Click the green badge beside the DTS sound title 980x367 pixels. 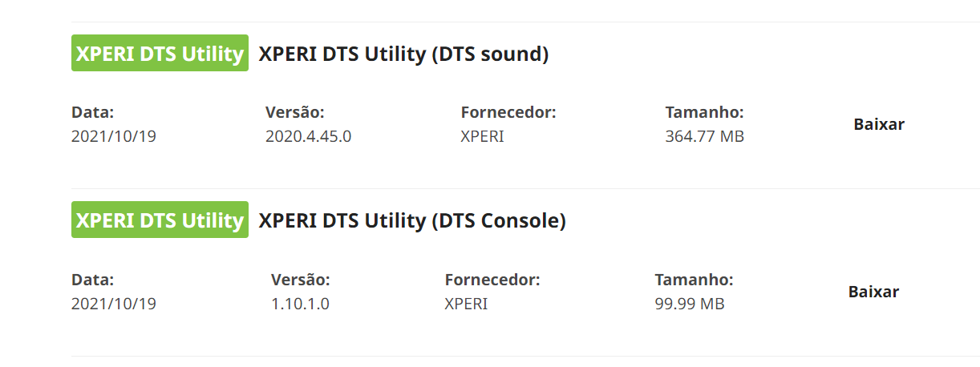[160, 54]
